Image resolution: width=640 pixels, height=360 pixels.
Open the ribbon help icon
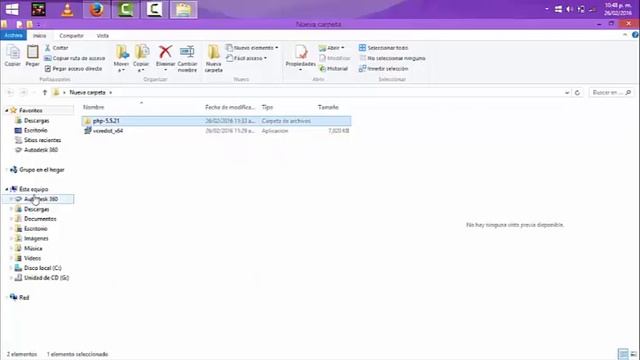(635, 35)
